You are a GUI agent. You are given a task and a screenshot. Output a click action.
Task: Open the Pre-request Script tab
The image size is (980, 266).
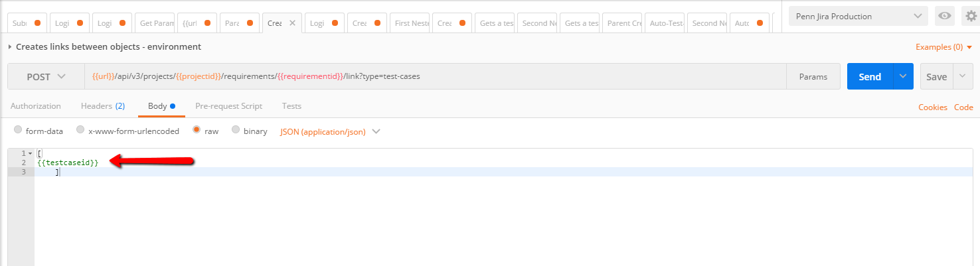[228, 106]
